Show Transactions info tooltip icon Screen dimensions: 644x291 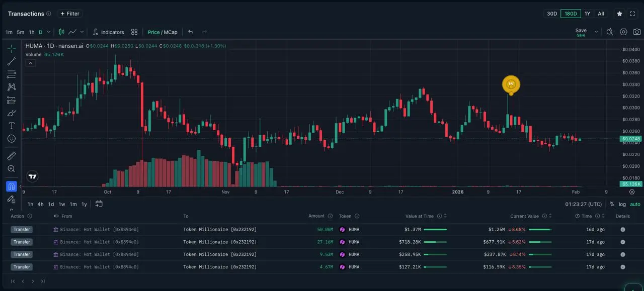tap(48, 14)
